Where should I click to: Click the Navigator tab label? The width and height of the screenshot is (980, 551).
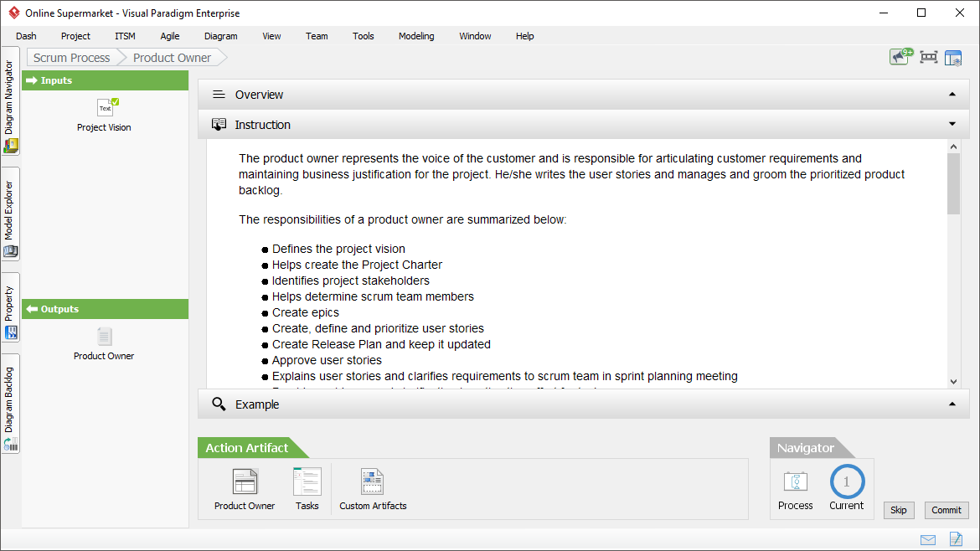click(x=806, y=448)
